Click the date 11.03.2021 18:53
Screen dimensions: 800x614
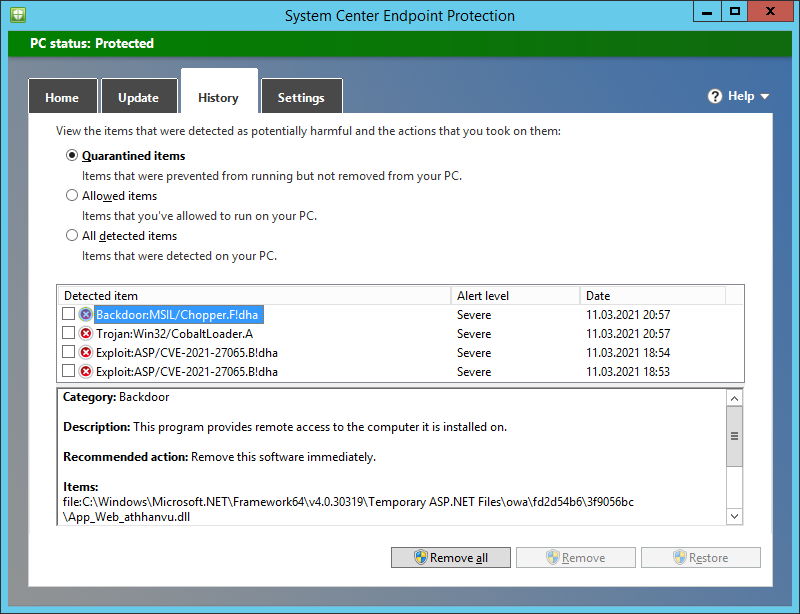point(628,372)
